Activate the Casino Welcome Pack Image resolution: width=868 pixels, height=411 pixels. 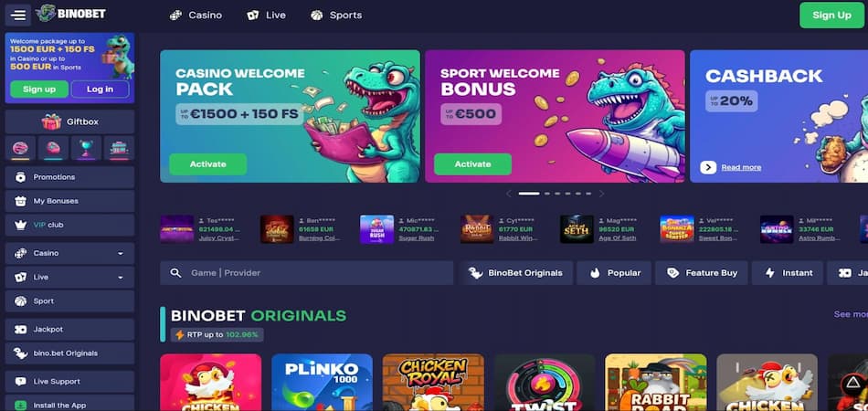point(208,164)
